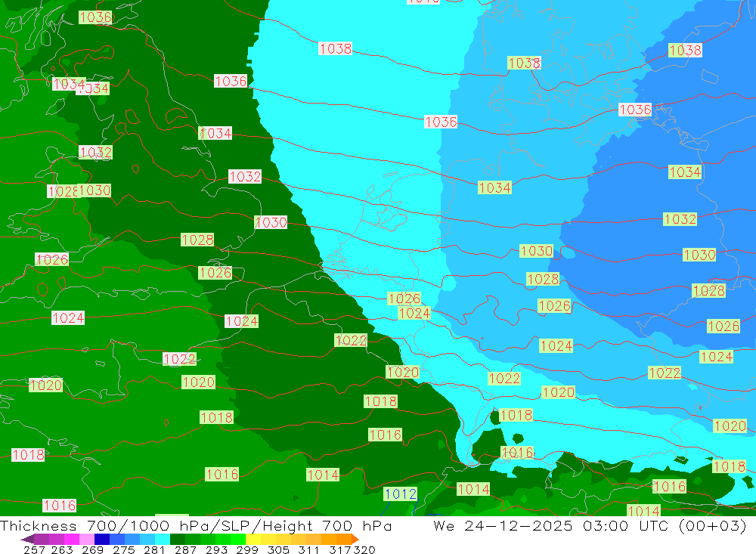Viewport: 756px width, 554px height.
Task: Click the 320 legend value
Action: [364, 549]
